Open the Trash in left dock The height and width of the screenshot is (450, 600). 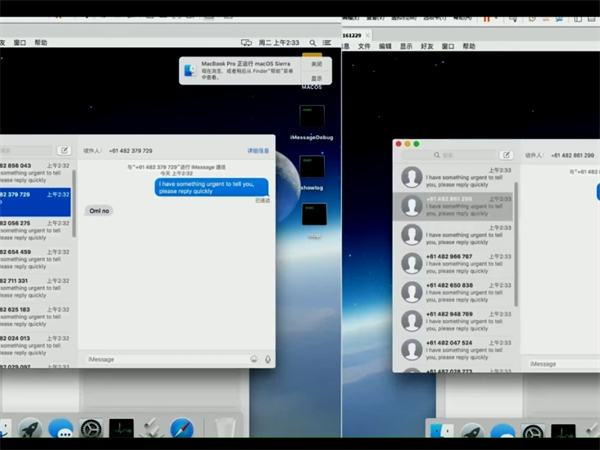pos(226,430)
